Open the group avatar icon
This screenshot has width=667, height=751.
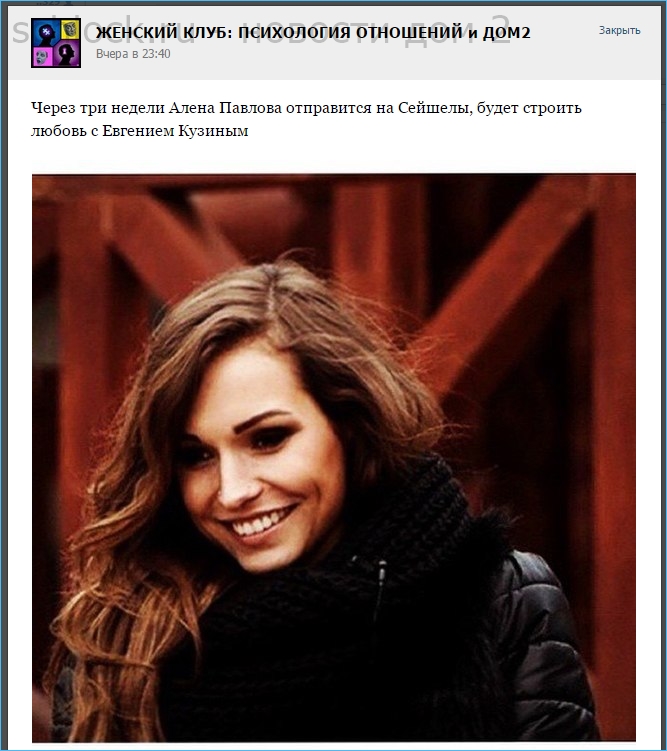pyautogui.click(x=56, y=43)
